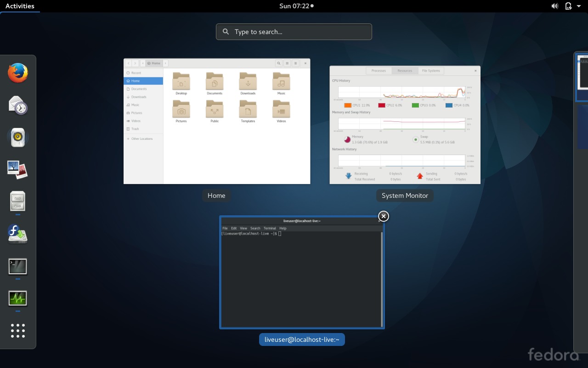Launch Fedora Media Writer from the dock
The image size is (588, 368).
(x=17, y=234)
